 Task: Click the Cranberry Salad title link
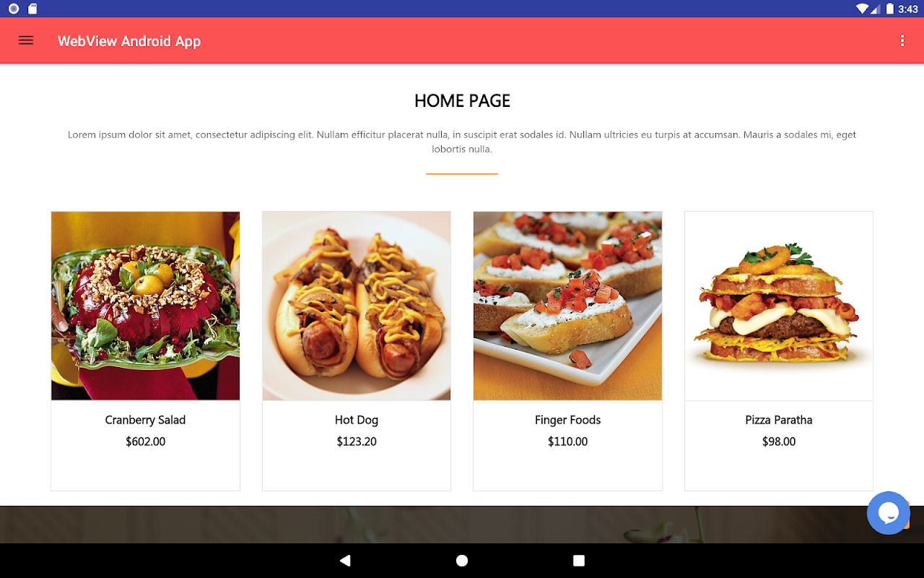click(145, 420)
